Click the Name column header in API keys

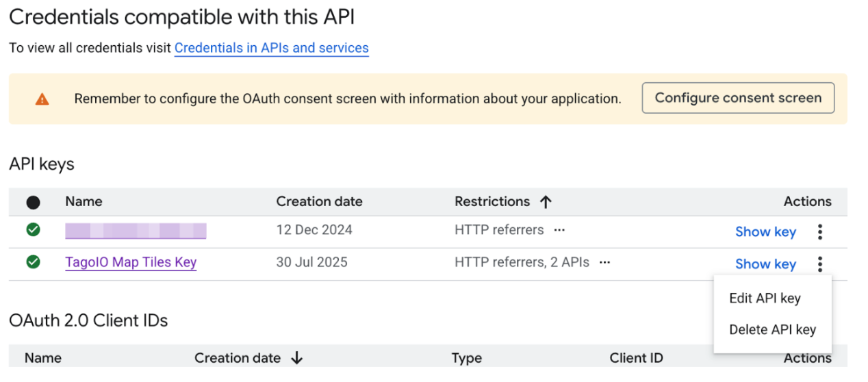84,201
